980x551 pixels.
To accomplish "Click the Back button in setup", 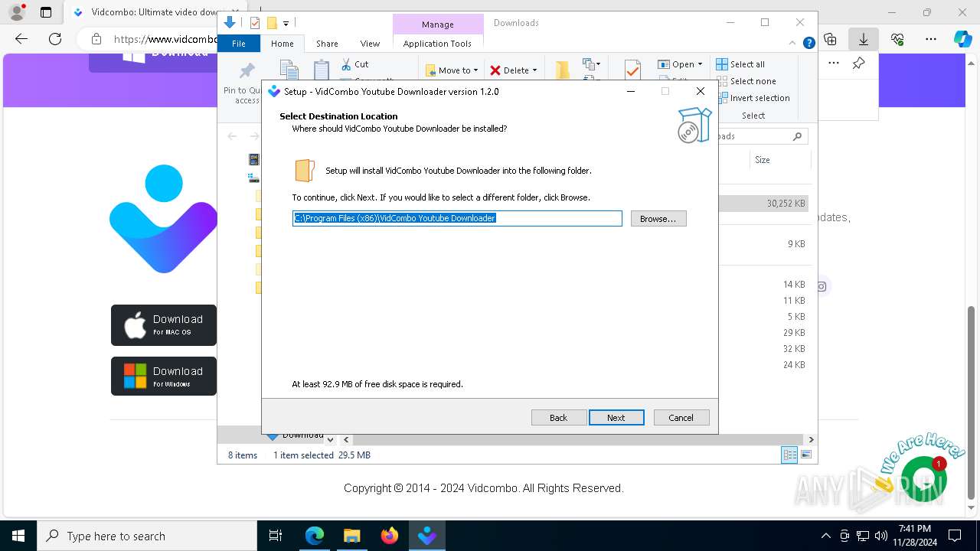I will click(559, 417).
